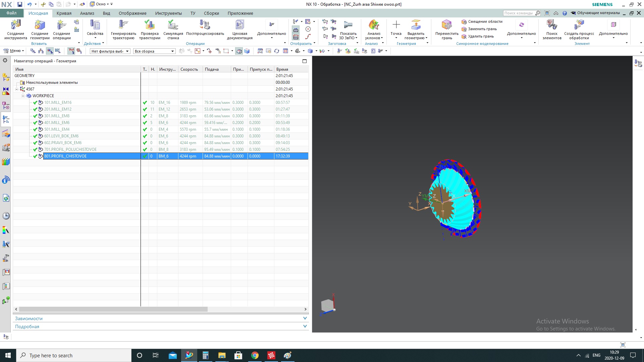Click Заменить грань button

coord(479,29)
